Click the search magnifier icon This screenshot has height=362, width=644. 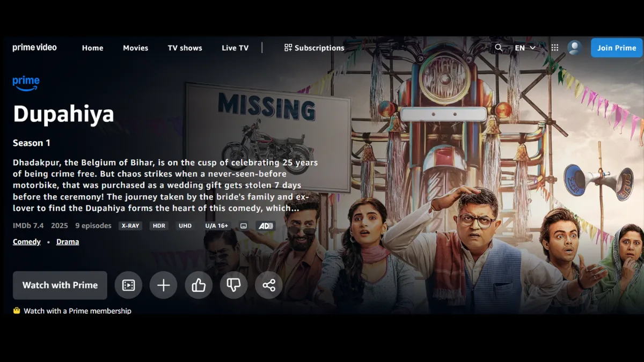point(499,48)
